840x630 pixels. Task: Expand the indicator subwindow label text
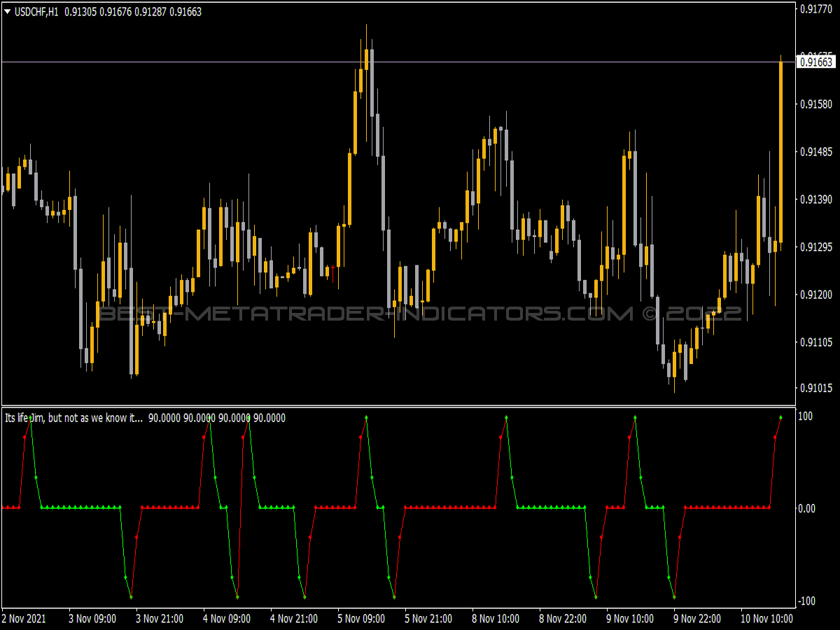70,418
